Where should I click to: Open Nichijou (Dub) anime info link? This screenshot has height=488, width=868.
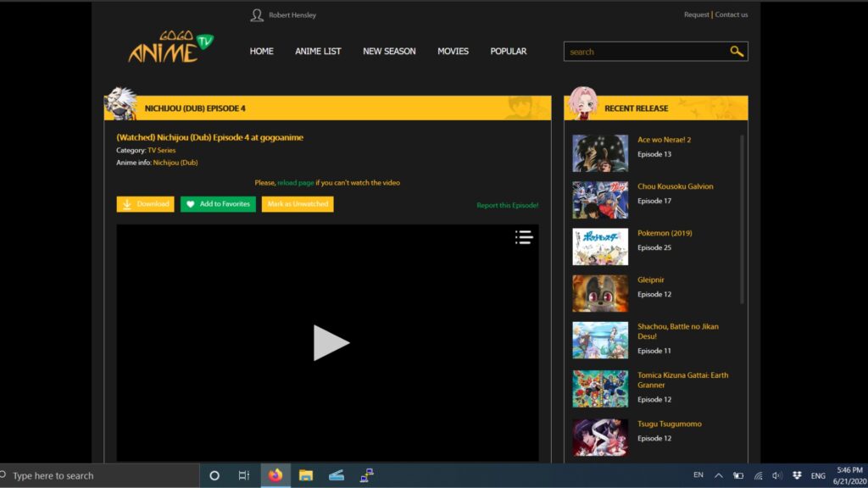tap(175, 163)
